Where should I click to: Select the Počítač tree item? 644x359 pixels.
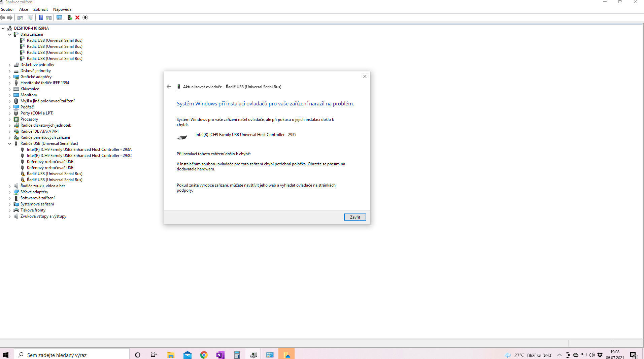tap(27, 107)
